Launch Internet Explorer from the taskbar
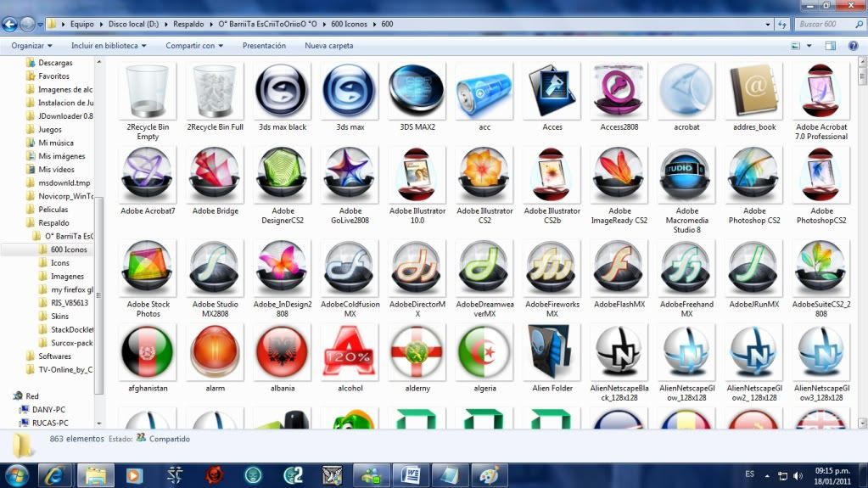868x488 pixels. [x=54, y=475]
